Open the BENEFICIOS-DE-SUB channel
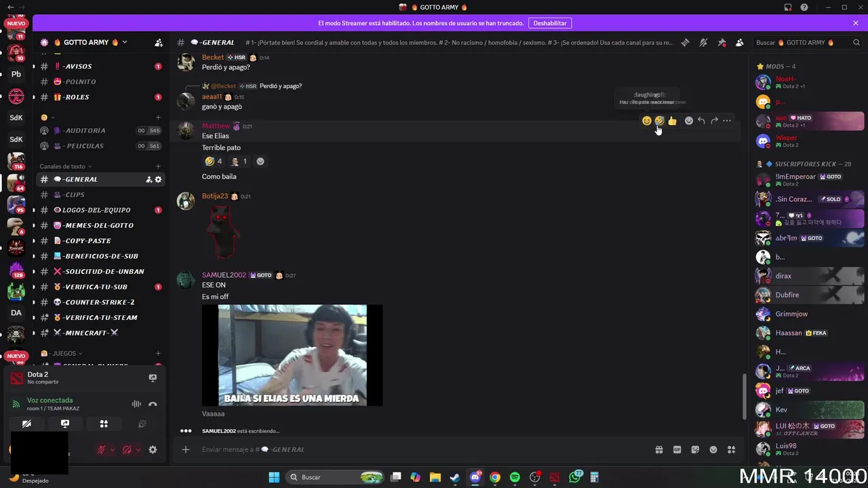 coord(100,256)
